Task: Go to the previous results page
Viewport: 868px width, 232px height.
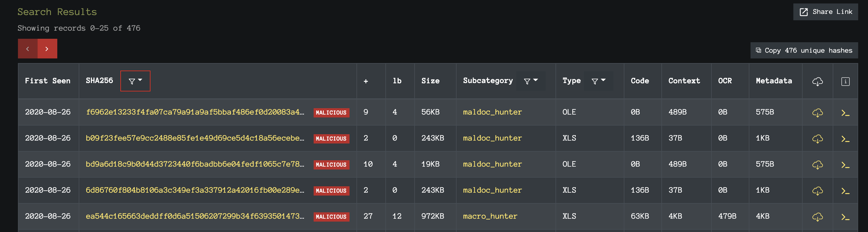Action: point(27,49)
